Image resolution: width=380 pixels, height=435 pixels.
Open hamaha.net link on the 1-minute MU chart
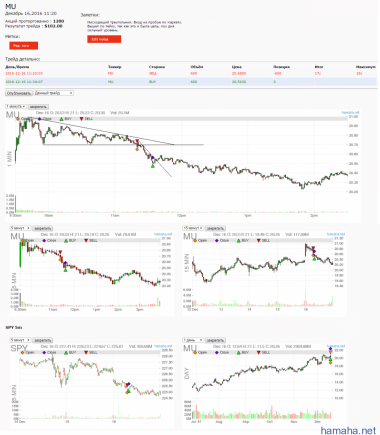click(x=351, y=113)
